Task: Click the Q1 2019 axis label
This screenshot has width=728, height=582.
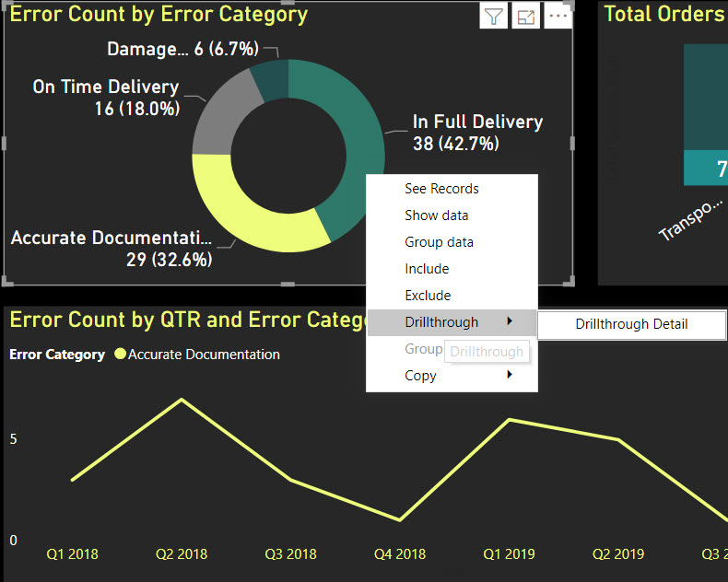Action: 508,554
